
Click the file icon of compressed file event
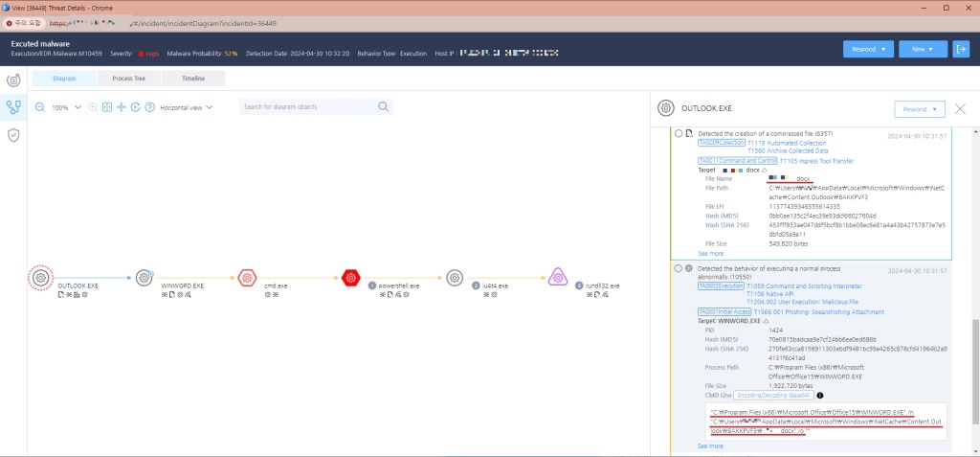[x=689, y=133]
